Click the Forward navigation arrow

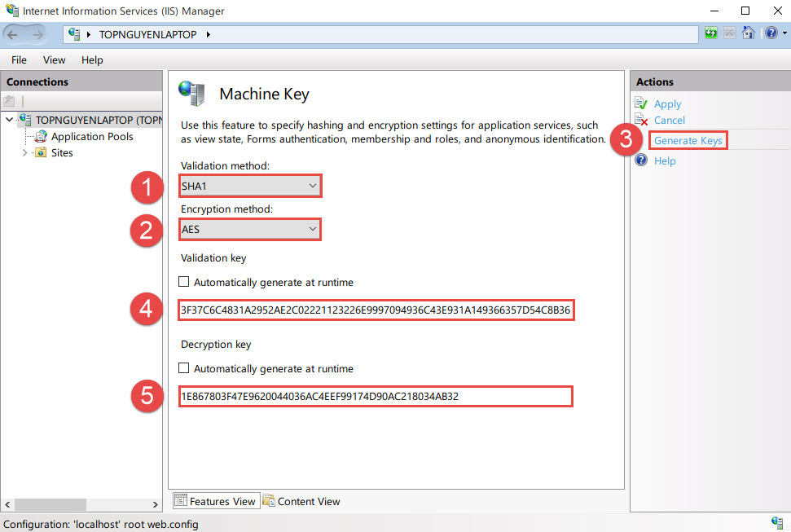[x=37, y=34]
